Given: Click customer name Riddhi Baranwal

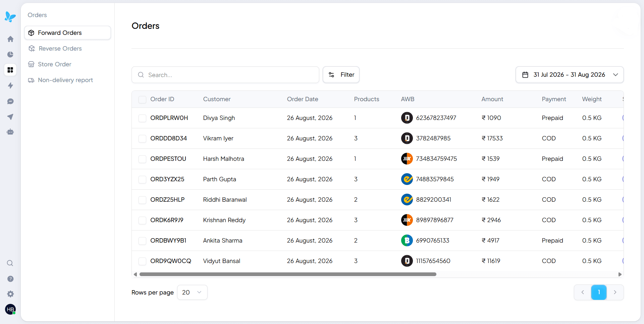Looking at the screenshot, I should [x=225, y=200].
